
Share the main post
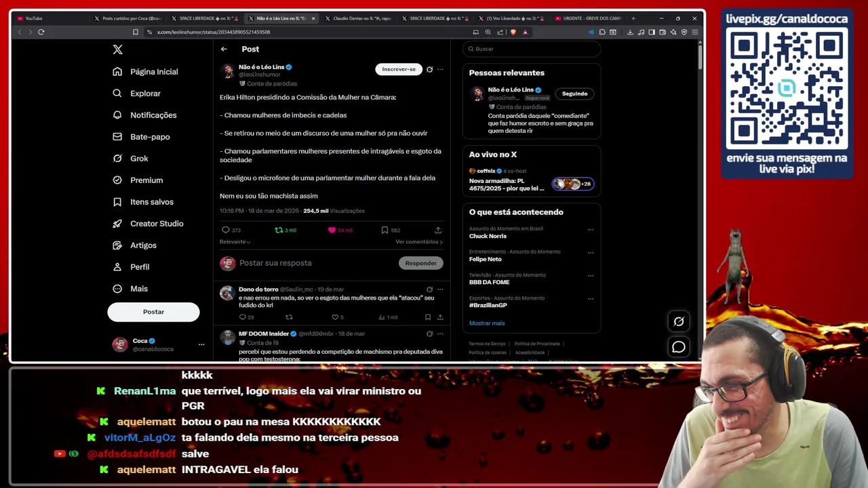click(438, 230)
